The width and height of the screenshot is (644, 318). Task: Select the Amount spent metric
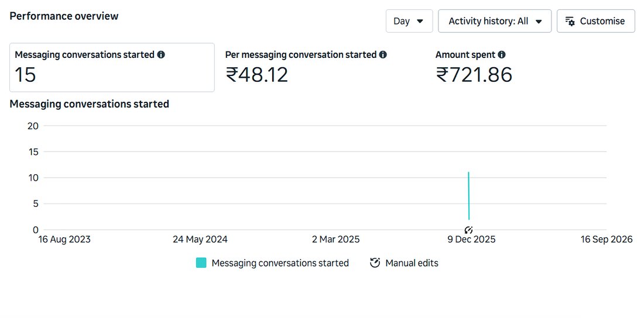474,67
